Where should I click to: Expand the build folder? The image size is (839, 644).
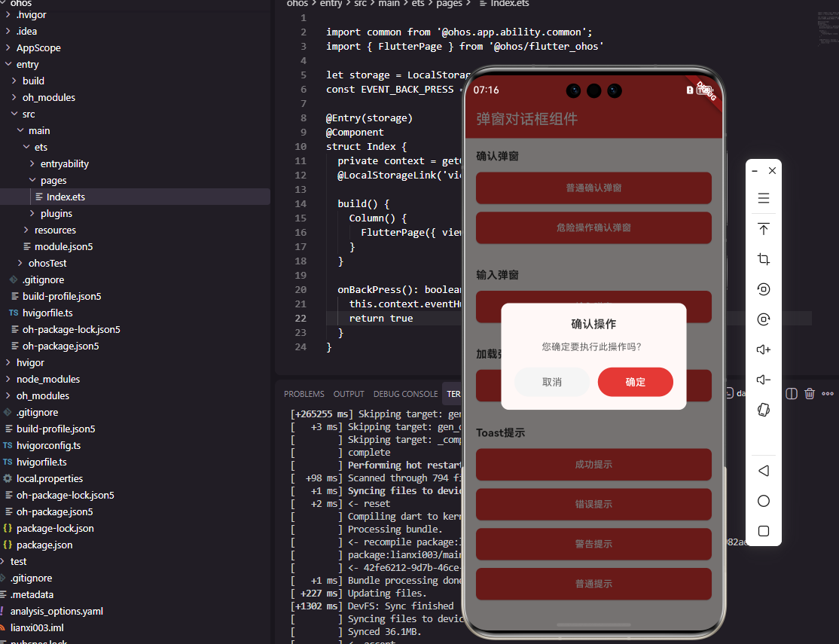(33, 81)
